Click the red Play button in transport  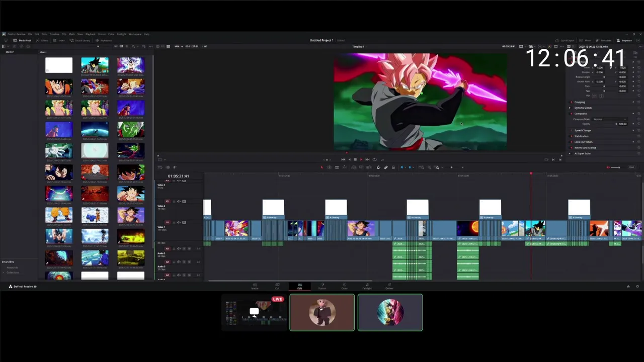[361, 159]
